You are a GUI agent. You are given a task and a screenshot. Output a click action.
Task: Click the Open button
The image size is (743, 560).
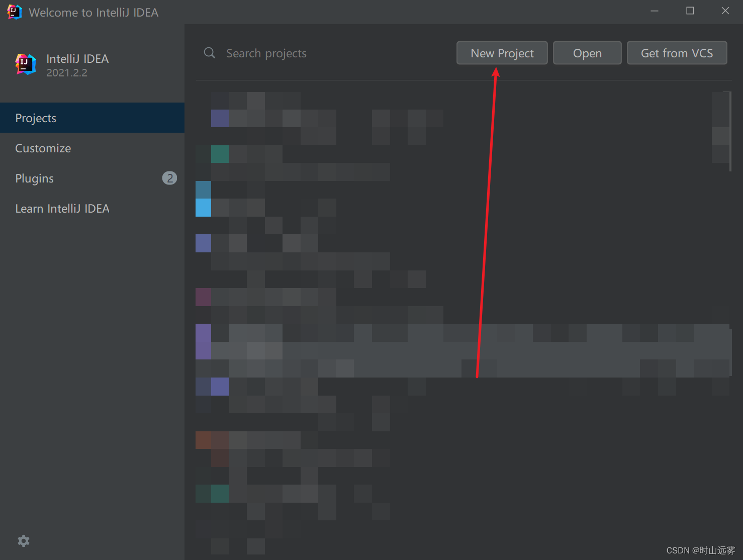587,53
